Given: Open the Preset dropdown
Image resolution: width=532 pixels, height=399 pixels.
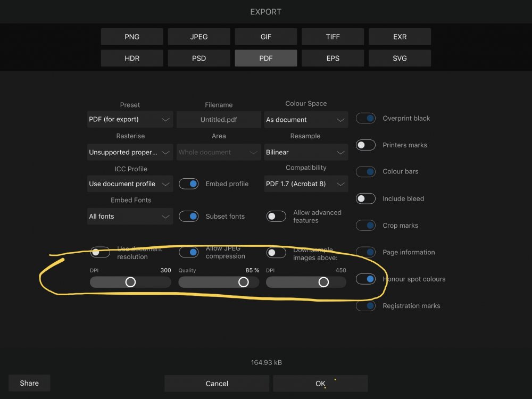Looking at the screenshot, I should [130, 119].
